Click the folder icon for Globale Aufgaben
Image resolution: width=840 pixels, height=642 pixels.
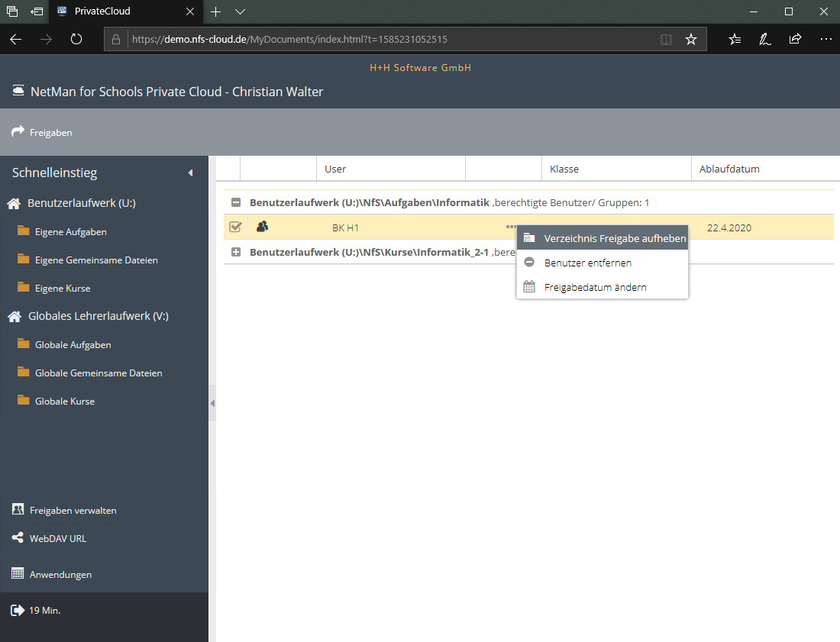(x=23, y=344)
